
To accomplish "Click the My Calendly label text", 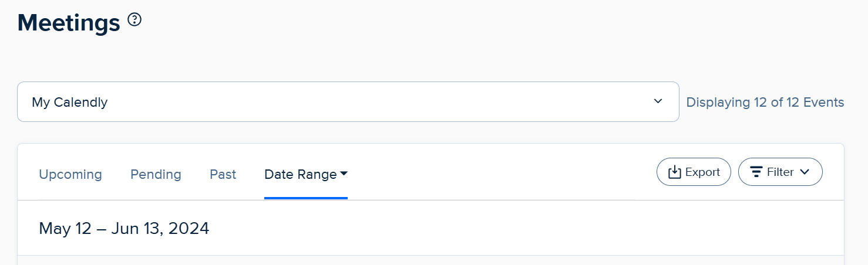I will (69, 102).
